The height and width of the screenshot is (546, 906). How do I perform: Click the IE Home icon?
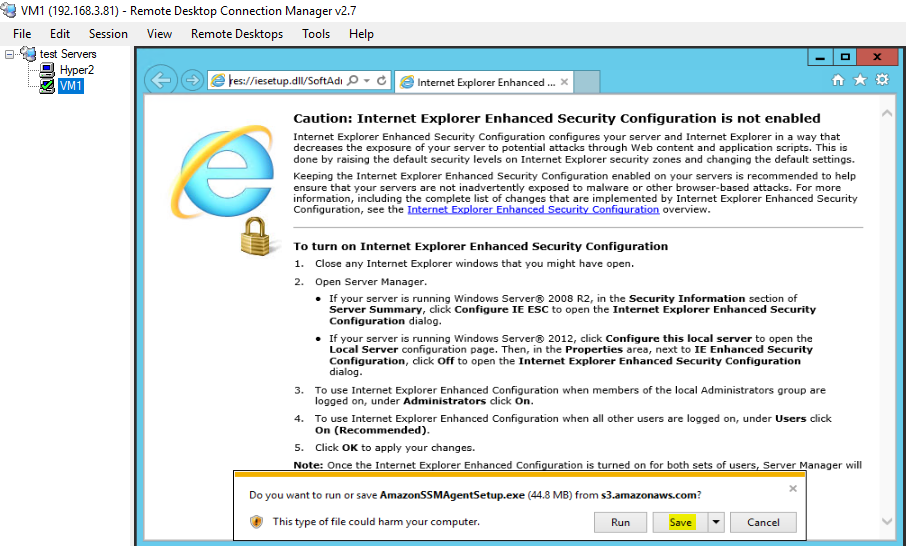[838, 80]
